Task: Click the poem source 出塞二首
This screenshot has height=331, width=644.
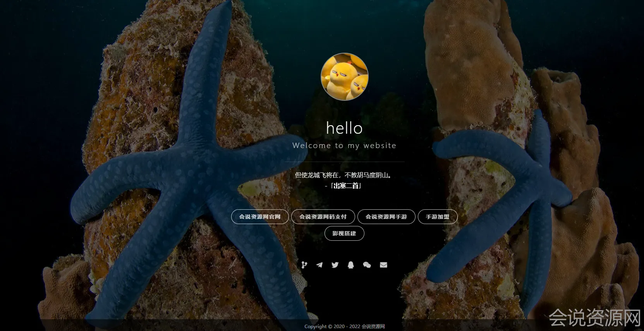Action: tap(345, 186)
